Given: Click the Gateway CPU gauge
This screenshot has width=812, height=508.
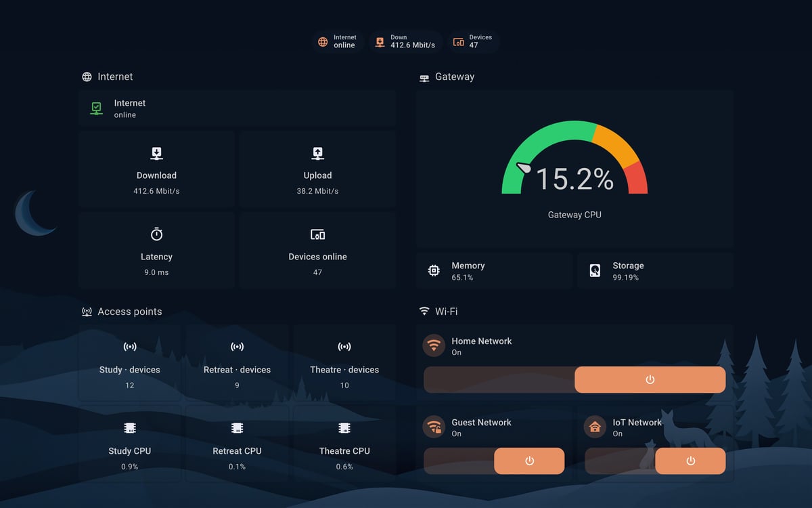Looking at the screenshot, I should click(574, 158).
